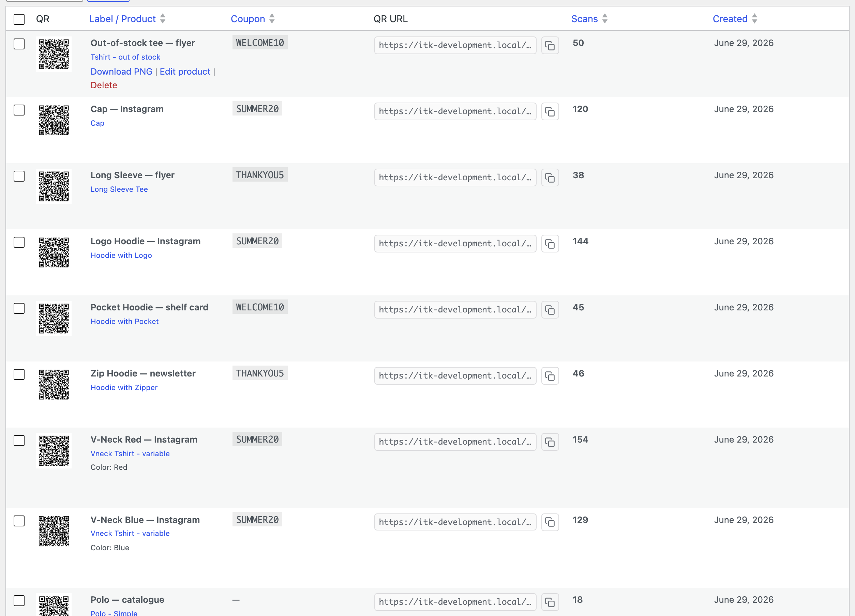
Task: Copy QR URL for Logo Hoodie Instagram
Action: coord(550,244)
